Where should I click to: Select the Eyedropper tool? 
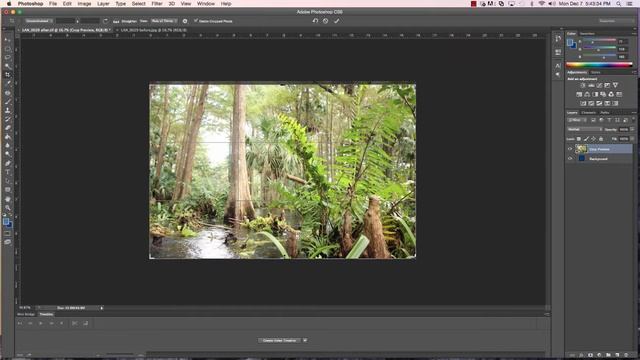pos(7,83)
